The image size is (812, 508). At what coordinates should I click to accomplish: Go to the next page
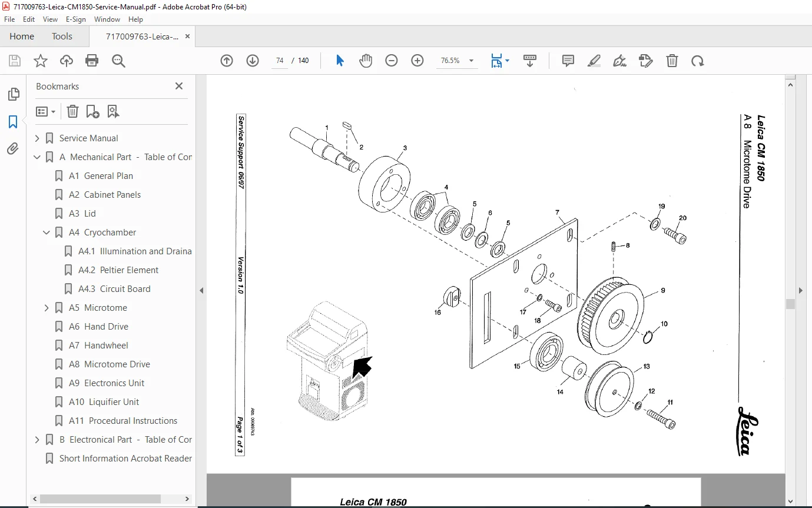point(253,61)
